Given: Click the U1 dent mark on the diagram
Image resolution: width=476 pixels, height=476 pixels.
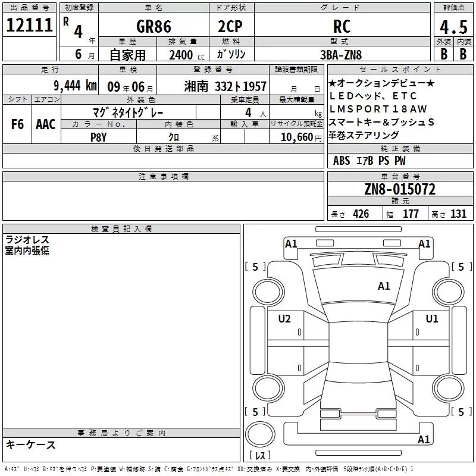Looking at the screenshot, I should coord(432,319).
